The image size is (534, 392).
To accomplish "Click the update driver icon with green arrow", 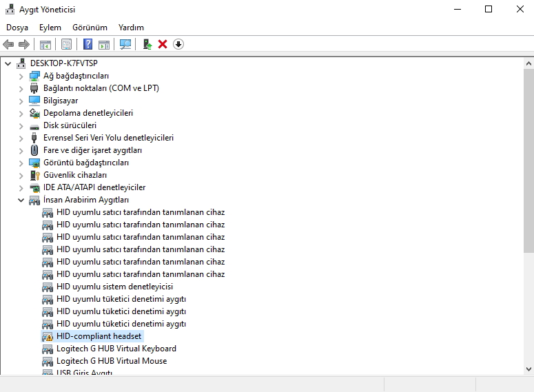I will 147,44.
